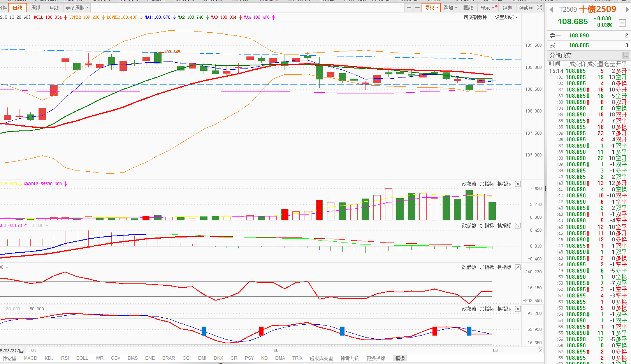
Task: Select the KDJ indicator tab
Action: click(x=49, y=358)
